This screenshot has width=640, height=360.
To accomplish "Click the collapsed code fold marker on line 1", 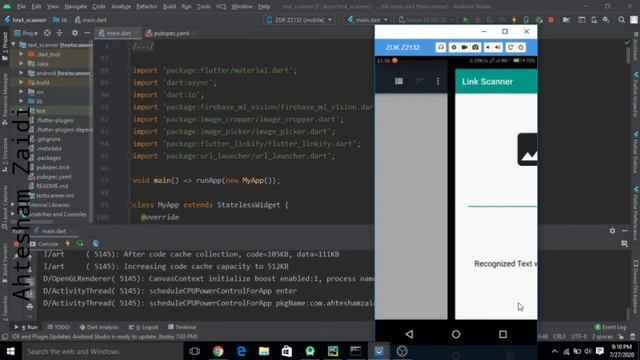I will 143,46.
